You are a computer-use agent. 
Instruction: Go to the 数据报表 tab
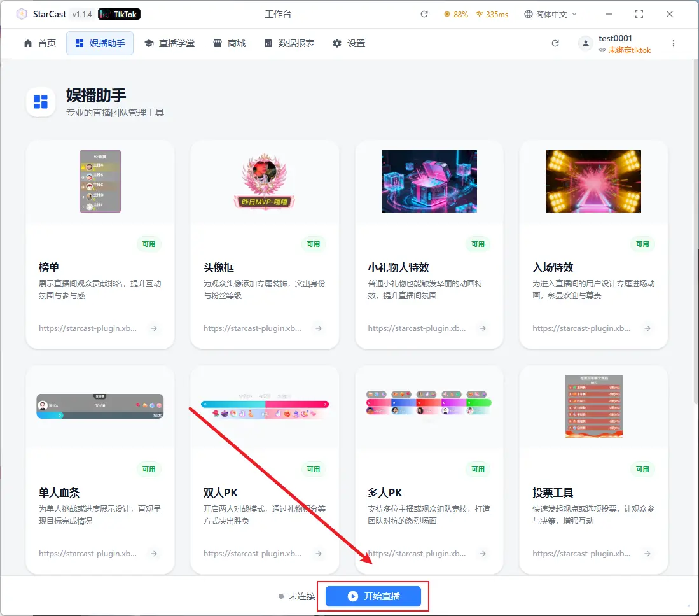point(289,43)
